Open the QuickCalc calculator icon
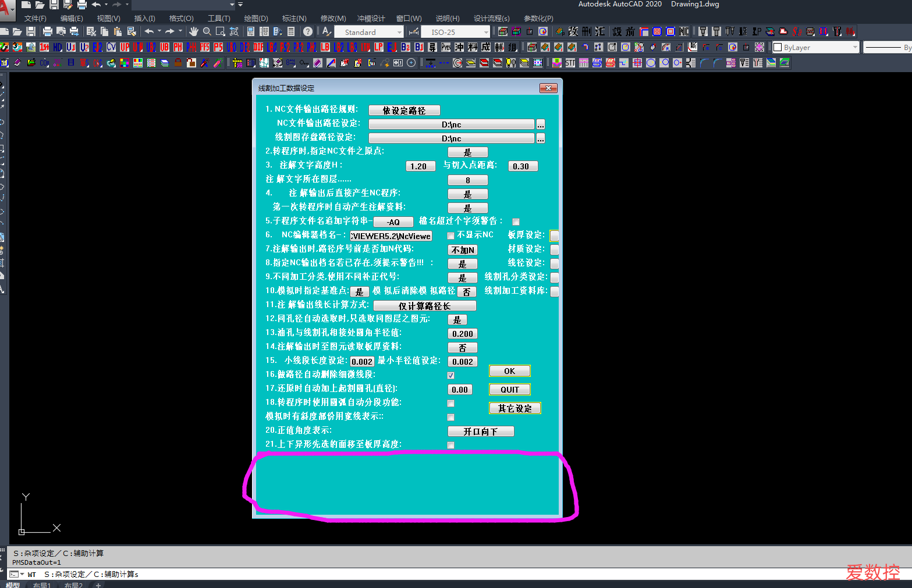912x588 pixels. [x=290, y=32]
